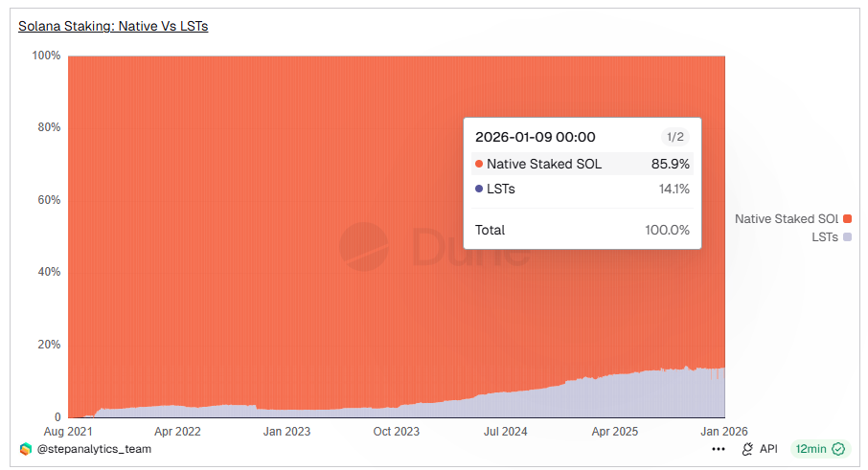This screenshot has width=868, height=470.
Task: Click the orange dot beside Native Staked SOL
Action: (x=479, y=164)
